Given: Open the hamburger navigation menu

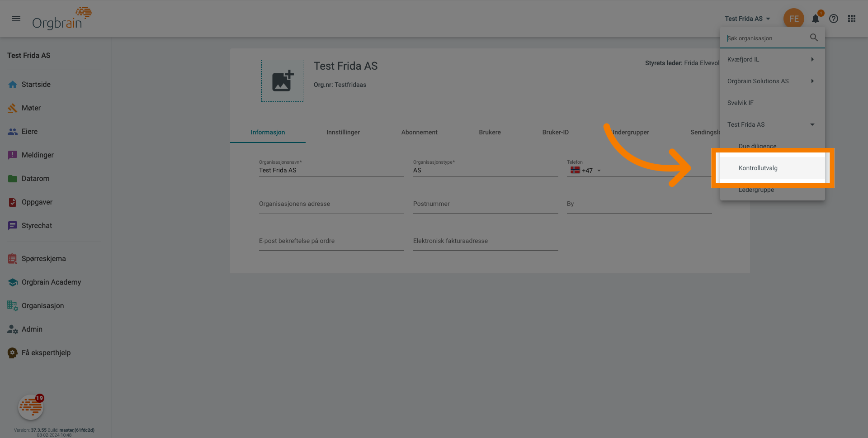Looking at the screenshot, I should [x=16, y=19].
